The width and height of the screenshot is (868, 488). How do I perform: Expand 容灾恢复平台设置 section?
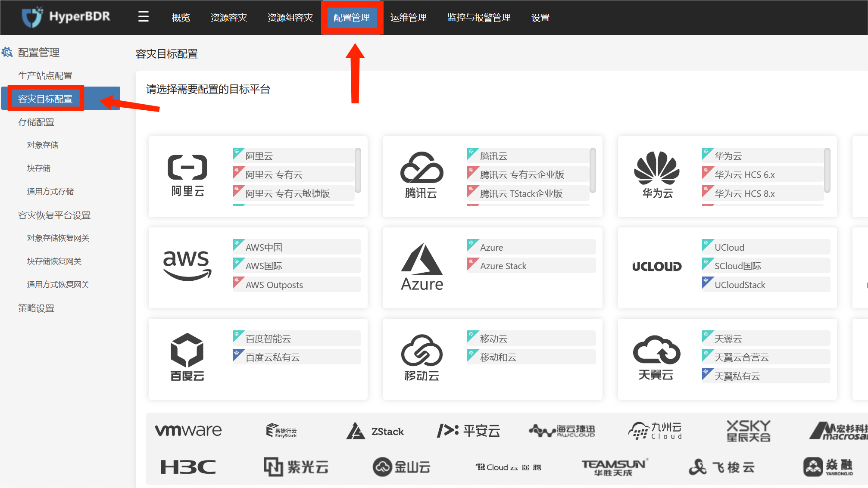pos(54,215)
